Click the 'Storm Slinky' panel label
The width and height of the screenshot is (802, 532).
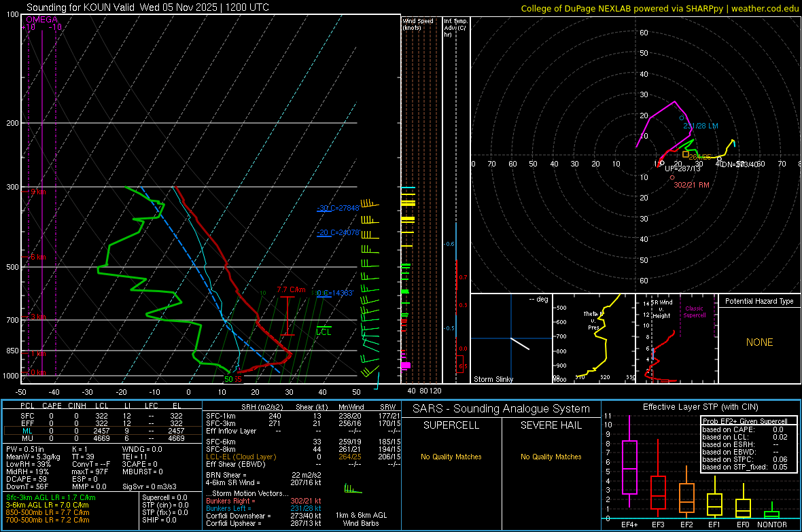tap(493, 379)
